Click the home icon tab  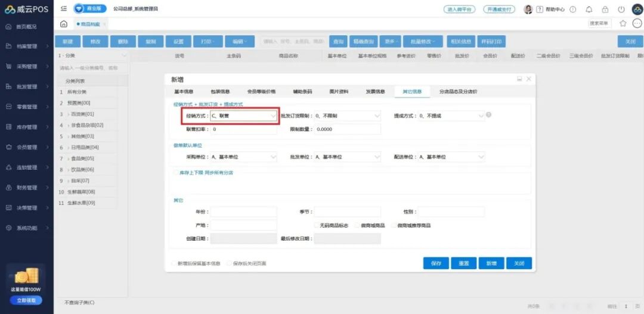pyautogui.click(x=64, y=24)
